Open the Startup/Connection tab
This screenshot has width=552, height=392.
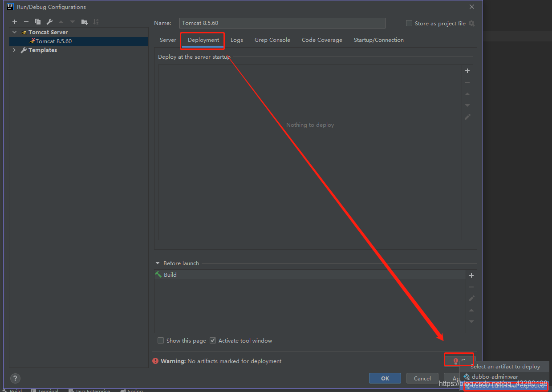point(379,40)
